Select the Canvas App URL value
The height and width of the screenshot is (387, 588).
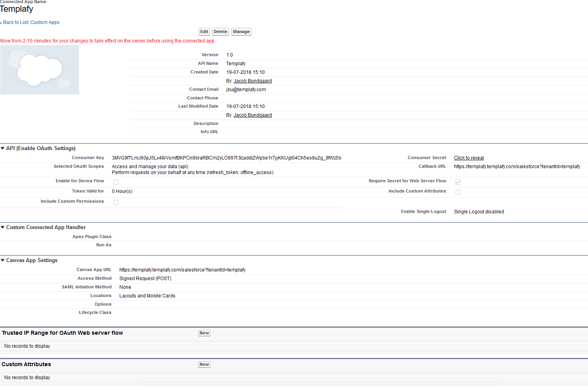(x=182, y=270)
